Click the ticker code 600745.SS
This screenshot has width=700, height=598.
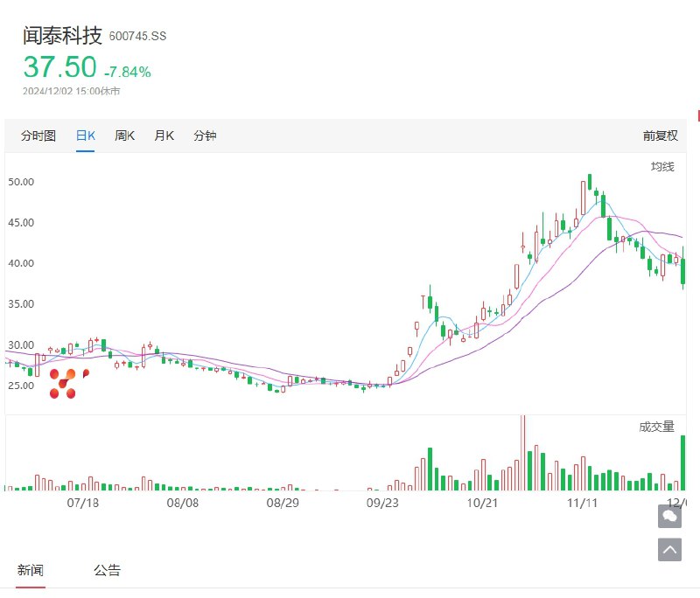[137, 36]
